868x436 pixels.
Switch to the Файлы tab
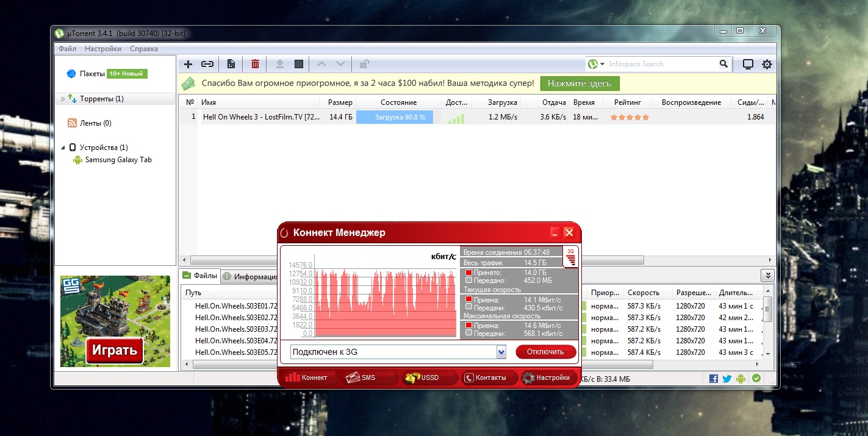click(199, 276)
